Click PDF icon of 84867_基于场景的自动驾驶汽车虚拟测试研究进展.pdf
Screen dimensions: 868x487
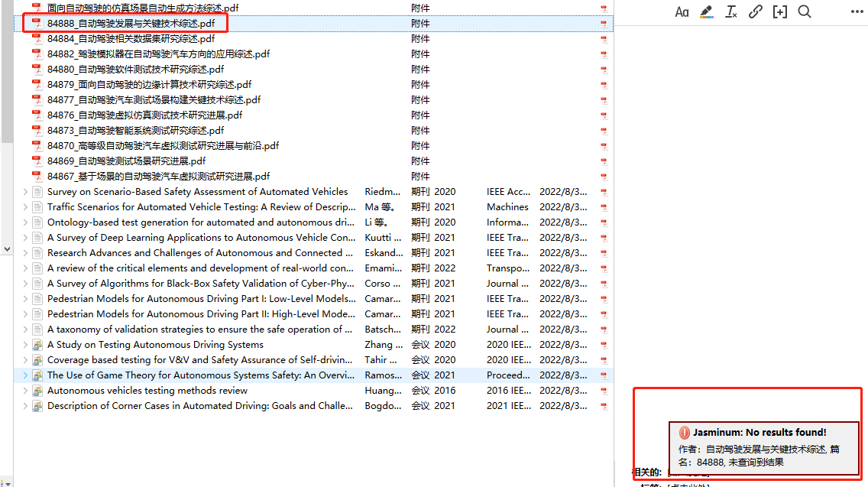tap(37, 176)
